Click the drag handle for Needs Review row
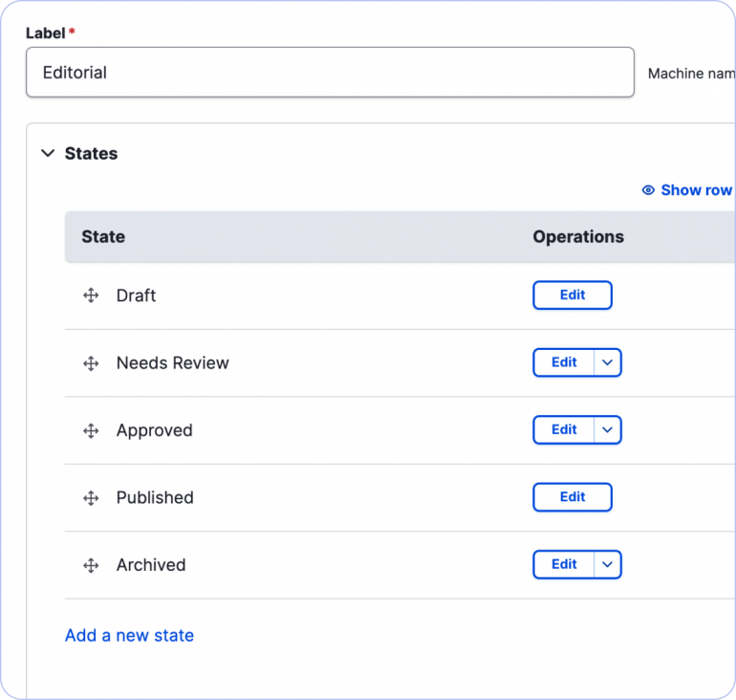 pyautogui.click(x=91, y=363)
